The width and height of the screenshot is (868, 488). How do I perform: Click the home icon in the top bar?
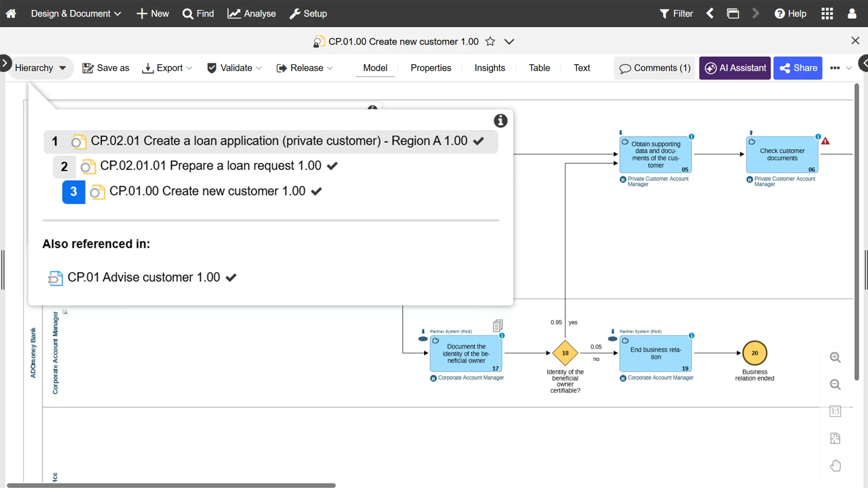click(x=11, y=14)
